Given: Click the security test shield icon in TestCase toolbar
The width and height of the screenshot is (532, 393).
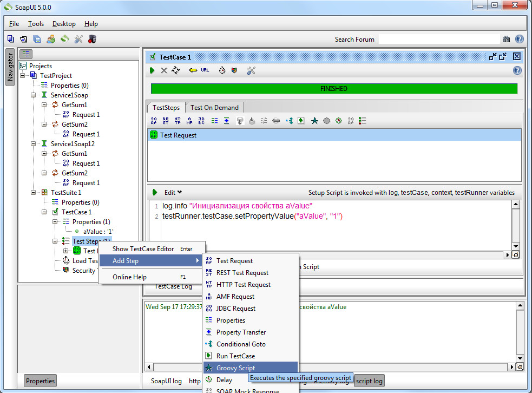Looking at the screenshot, I should click(x=234, y=70).
